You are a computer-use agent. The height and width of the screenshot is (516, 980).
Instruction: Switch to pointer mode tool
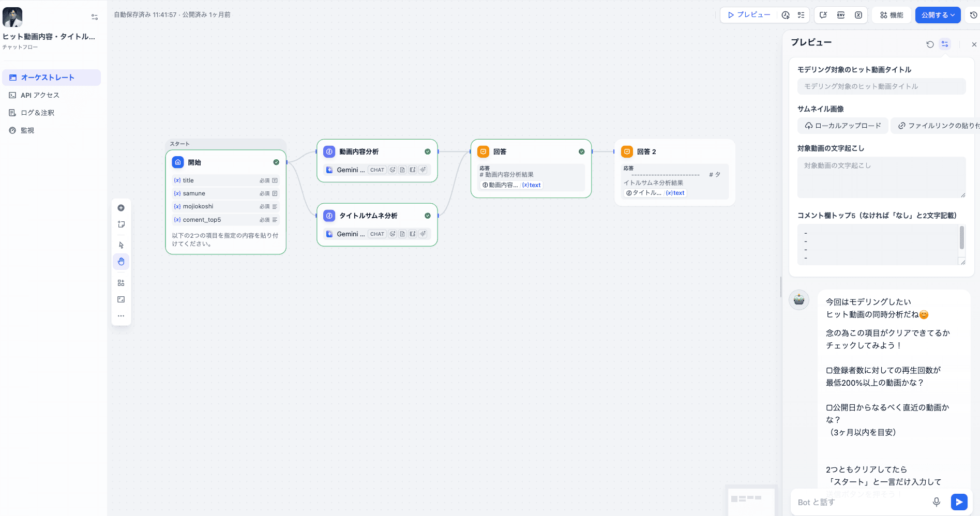click(121, 245)
